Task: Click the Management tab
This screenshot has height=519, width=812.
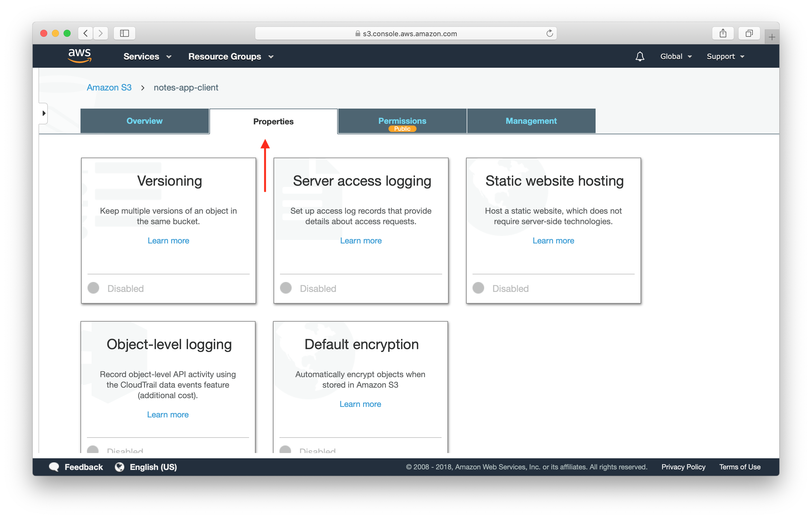Action: point(530,121)
